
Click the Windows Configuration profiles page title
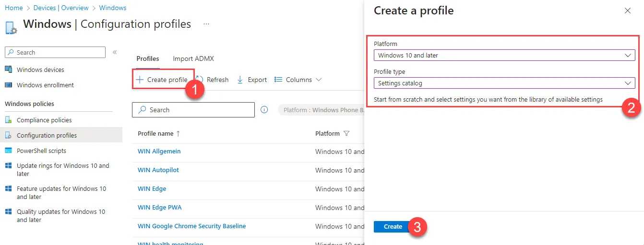tap(107, 24)
